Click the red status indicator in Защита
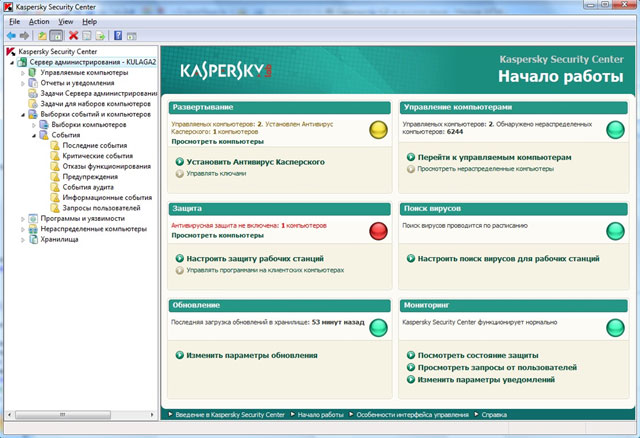 point(378,231)
